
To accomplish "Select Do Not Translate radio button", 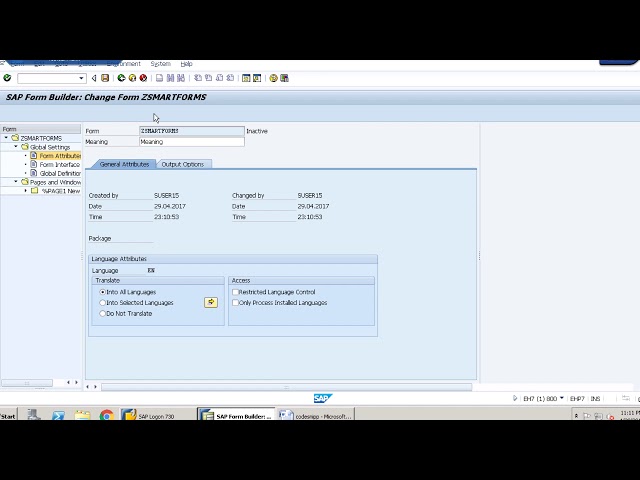I will [102, 313].
